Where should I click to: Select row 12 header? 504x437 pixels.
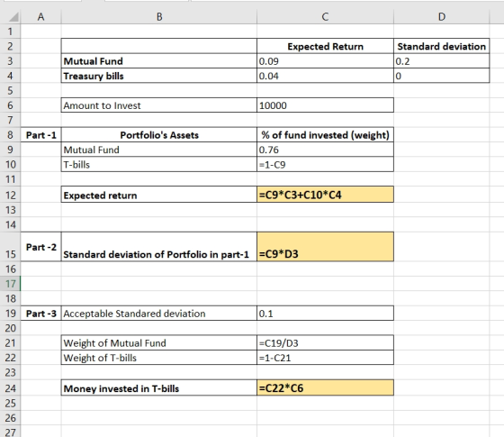coord(10,195)
